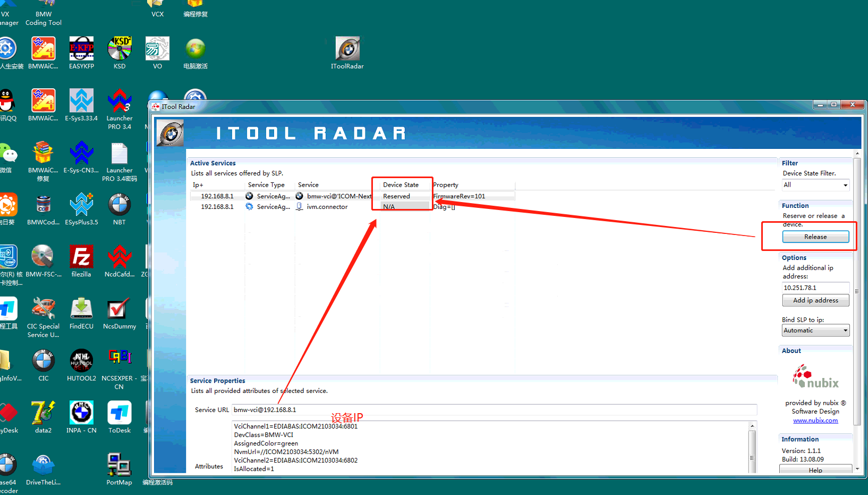Open Help in ITool Radar
Viewport: 868px width, 495px height.
click(815, 470)
